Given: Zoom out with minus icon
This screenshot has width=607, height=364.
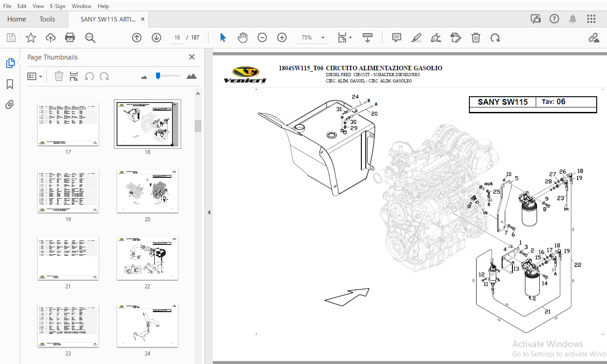Looking at the screenshot, I should point(262,38).
